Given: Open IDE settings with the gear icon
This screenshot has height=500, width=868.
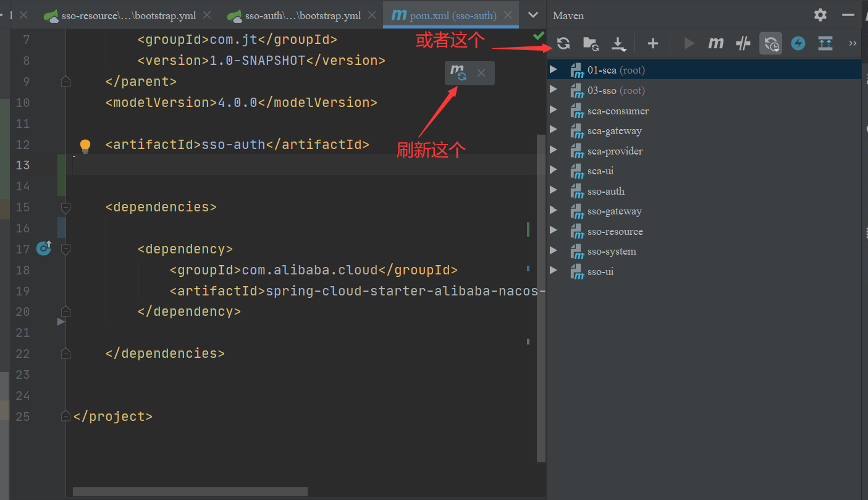Looking at the screenshot, I should (820, 14).
